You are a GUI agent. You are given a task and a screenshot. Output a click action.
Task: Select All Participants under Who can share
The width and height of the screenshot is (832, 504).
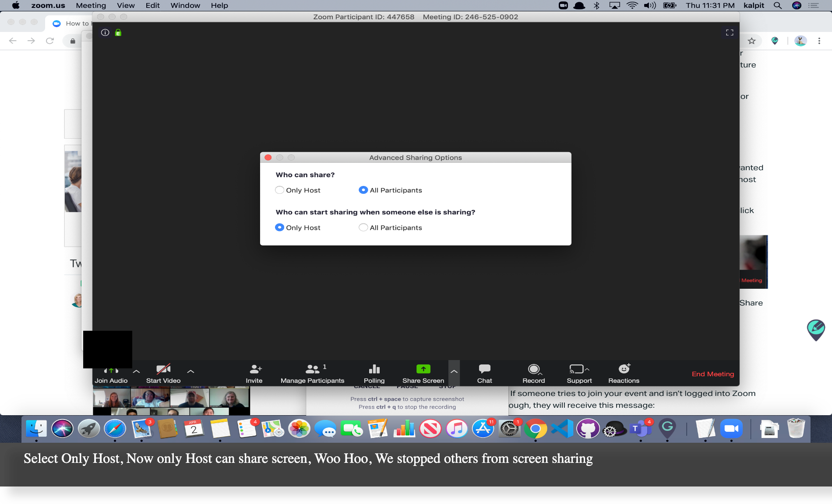(x=363, y=190)
